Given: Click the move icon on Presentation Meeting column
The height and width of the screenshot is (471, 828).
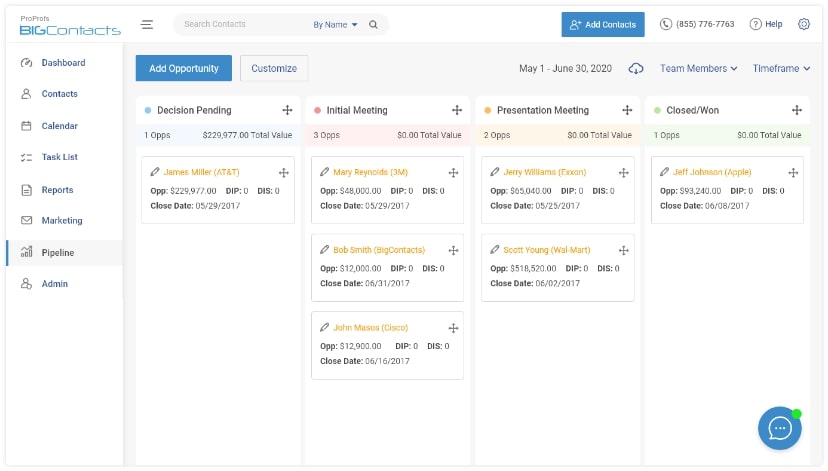Looking at the screenshot, I should (627, 110).
